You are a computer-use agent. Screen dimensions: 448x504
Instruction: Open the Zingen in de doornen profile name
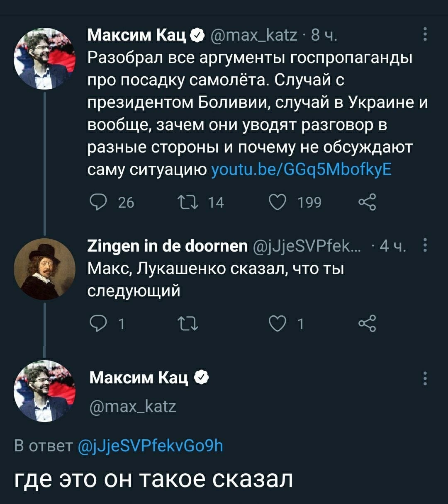click(x=168, y=247)
